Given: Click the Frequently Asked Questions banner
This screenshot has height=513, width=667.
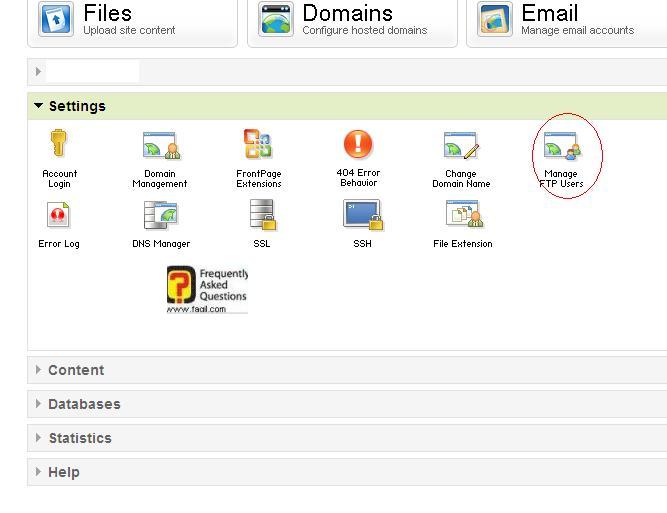Looking at the screenshot, I should tap(207, 290).
